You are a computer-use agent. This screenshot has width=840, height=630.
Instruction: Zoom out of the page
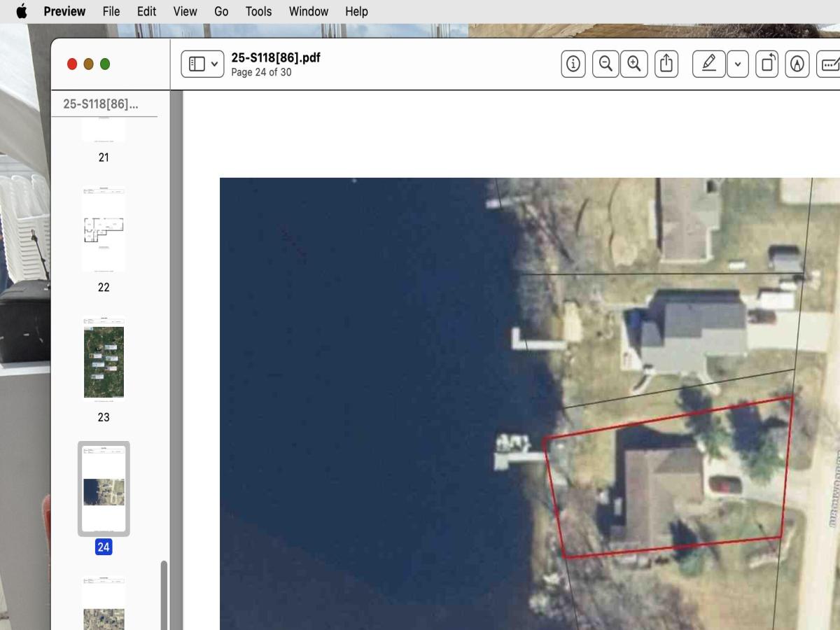click(x=605, y=64)
